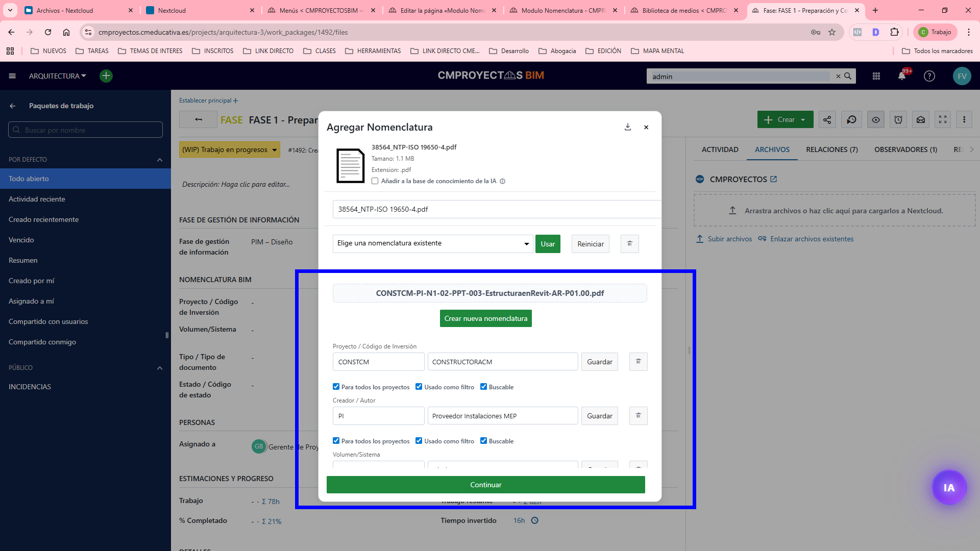This screenshot has height=551, width=980.
Task: Click the Buscar por nombre search field
Action: coord(86,130)
